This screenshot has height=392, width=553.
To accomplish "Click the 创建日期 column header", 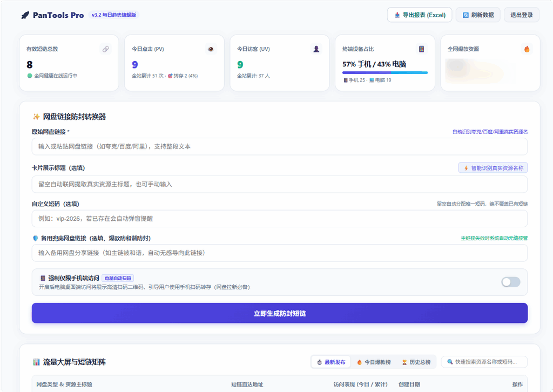I will tap(409, 384).
